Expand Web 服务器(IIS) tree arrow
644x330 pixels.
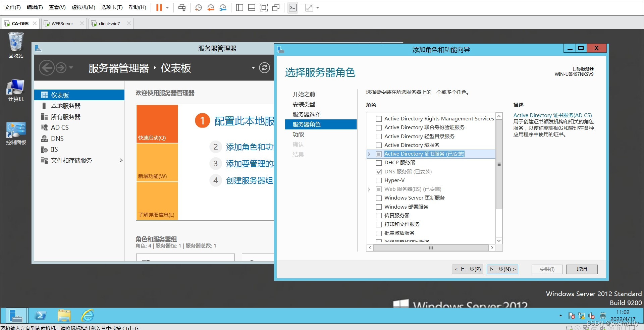pyautogui.click(x=369, y=189)
